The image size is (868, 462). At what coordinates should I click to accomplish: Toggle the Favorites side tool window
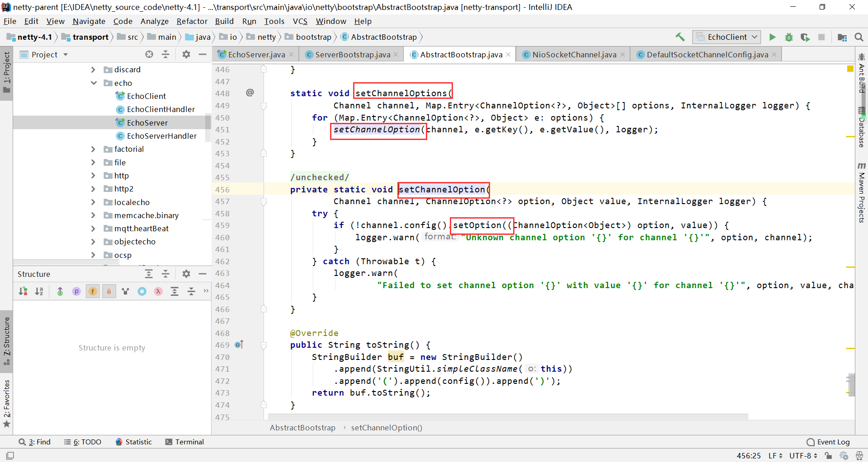[x=6, y=403]
